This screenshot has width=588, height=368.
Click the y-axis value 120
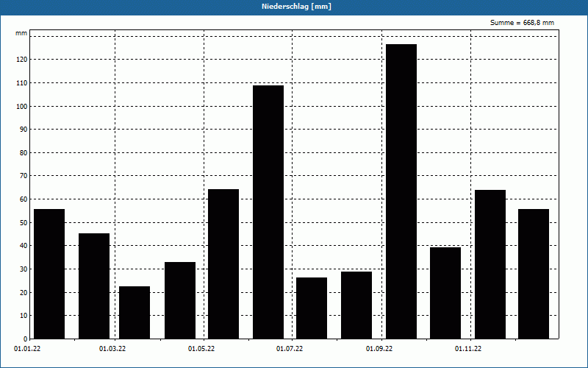pyautogui.click(x=23, y=60)
